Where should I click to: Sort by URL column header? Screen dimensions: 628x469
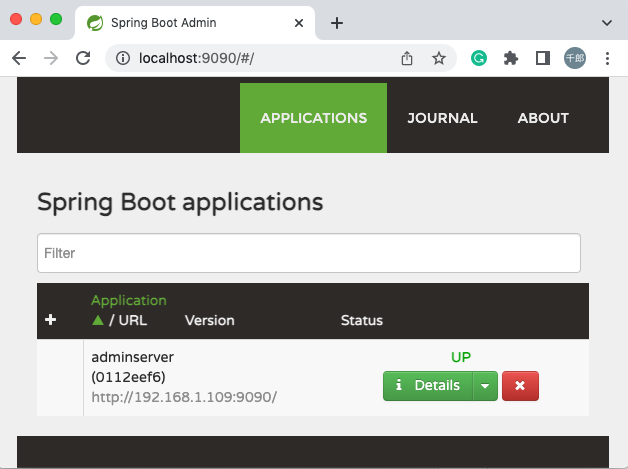(x=133, y=320)
